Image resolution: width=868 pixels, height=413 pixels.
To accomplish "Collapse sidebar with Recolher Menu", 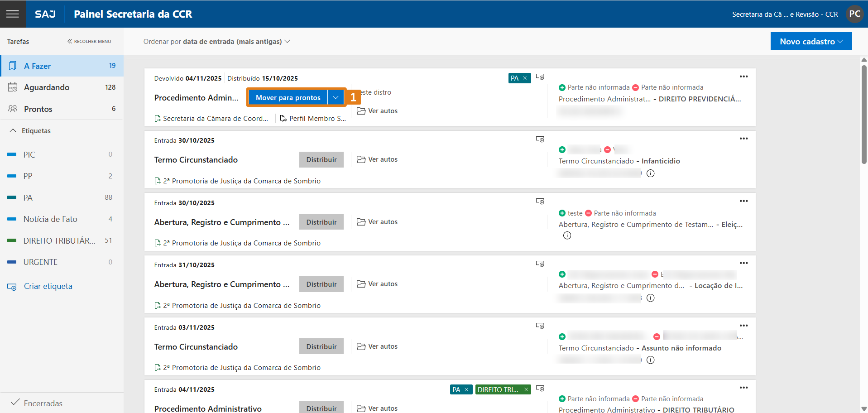I will pyautogui.click(x=89, y=41).
